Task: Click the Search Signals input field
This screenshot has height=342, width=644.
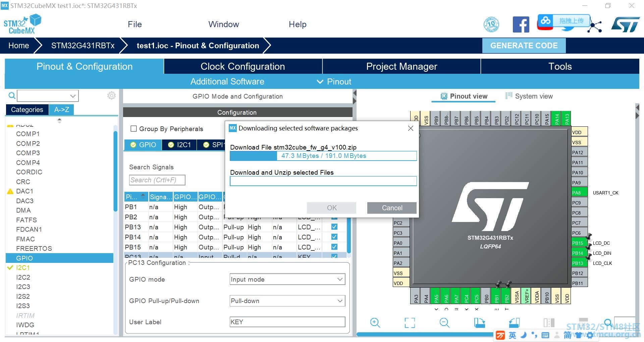Action: 157,180
